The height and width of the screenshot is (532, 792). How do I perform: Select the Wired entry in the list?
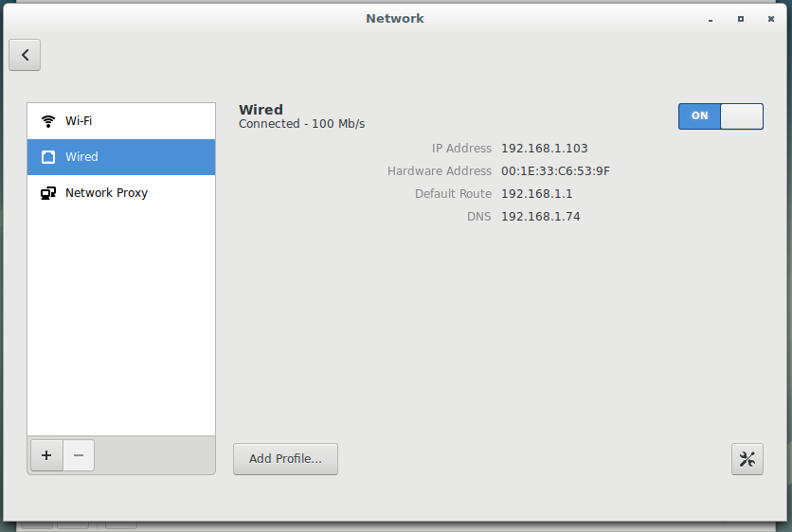121,157
